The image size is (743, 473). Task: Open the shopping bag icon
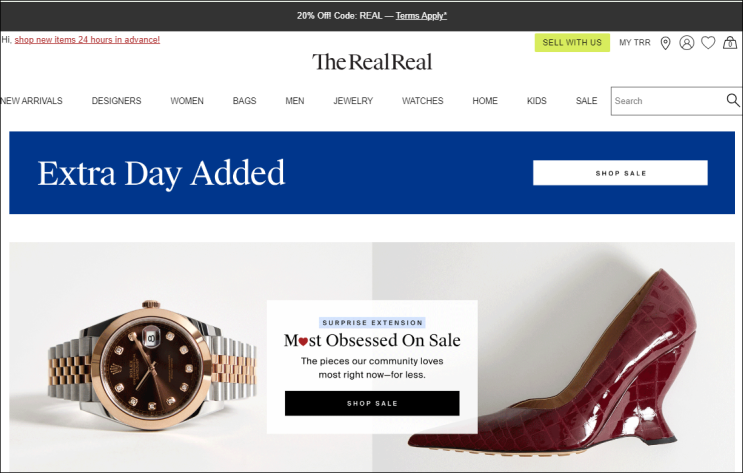[730, 43]
